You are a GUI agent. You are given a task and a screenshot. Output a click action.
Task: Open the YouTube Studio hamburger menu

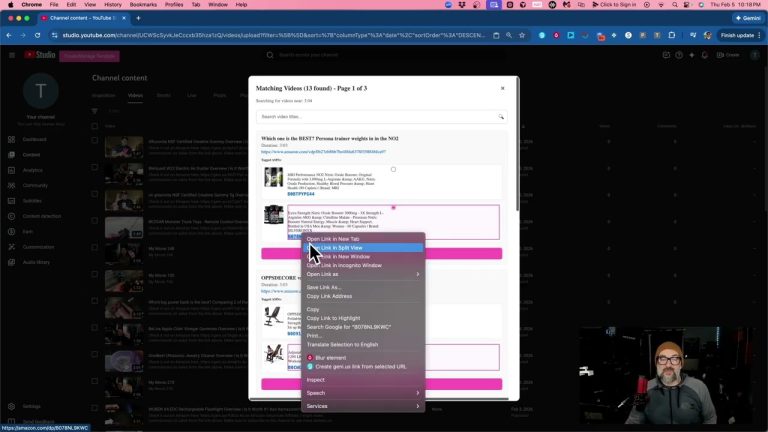12,55
